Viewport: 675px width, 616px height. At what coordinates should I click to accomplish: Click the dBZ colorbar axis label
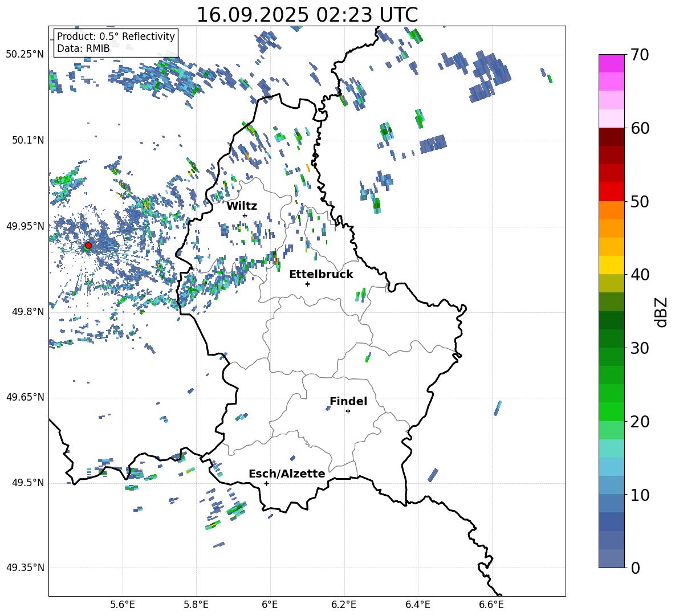(x=662, y=312)
